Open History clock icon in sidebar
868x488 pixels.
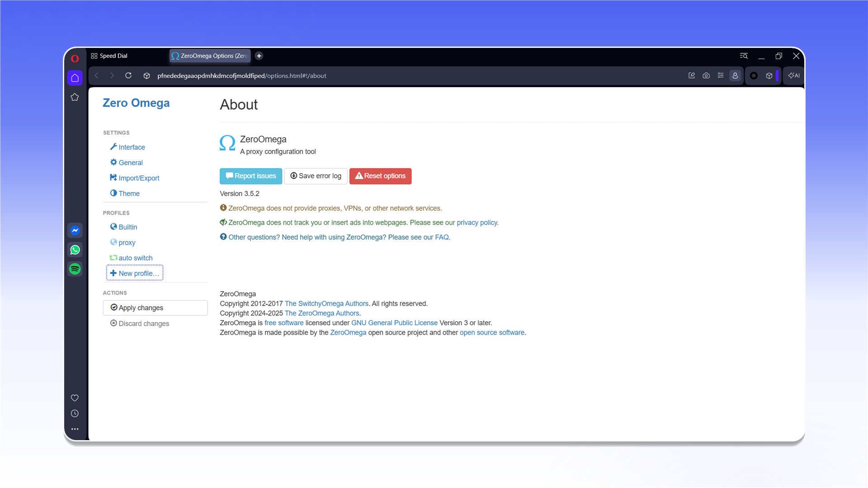point(75,413)
